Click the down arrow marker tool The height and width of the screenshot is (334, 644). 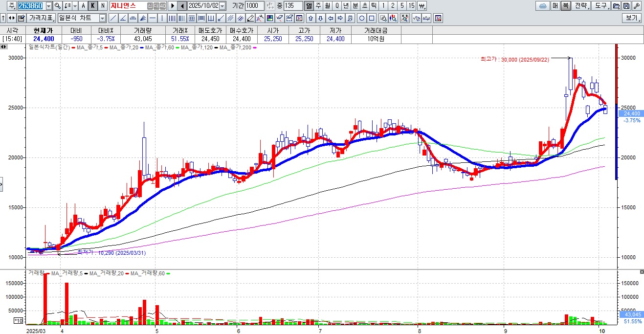320,18
